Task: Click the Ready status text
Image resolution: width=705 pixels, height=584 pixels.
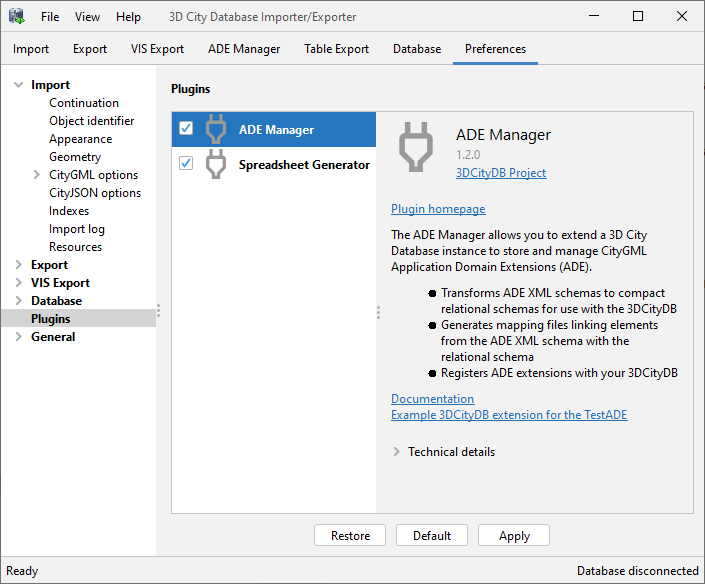Action: click(x=22, y=571)
